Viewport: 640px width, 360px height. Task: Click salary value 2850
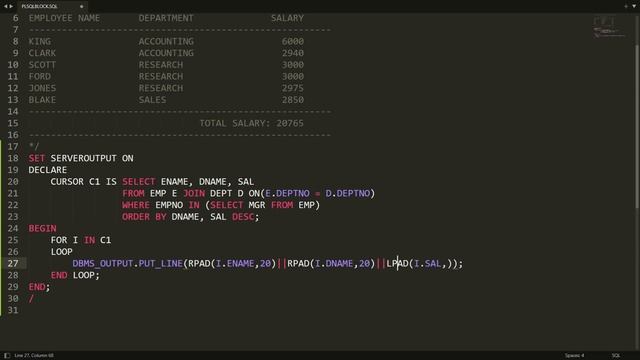click(293, 100)
